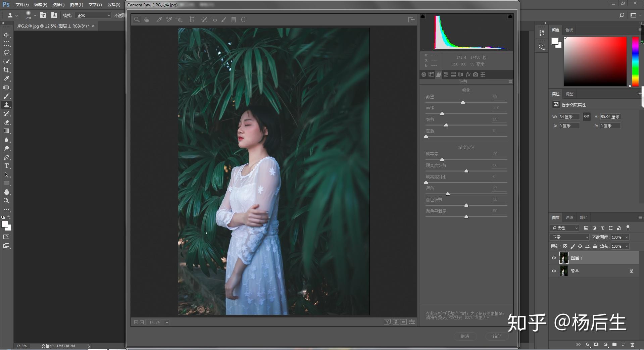Open the 图像(I) menu
The image size is (644, 350).
click(x=58, y=5)
